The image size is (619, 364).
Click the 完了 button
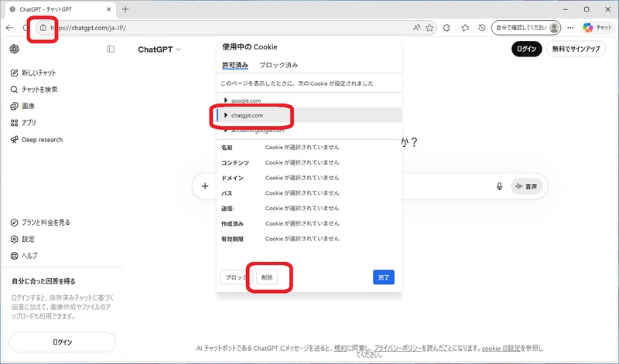384,277
